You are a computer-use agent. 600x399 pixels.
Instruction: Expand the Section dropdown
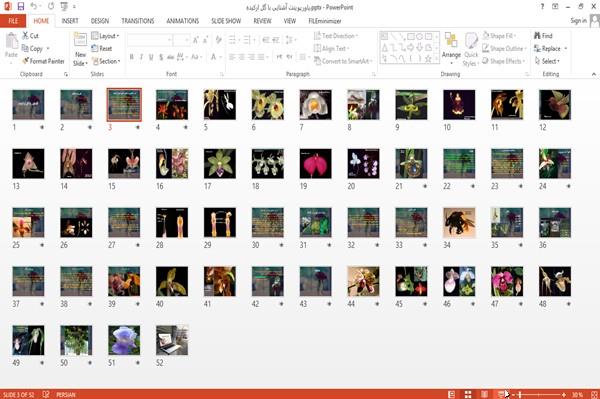(x=106, y=61)
